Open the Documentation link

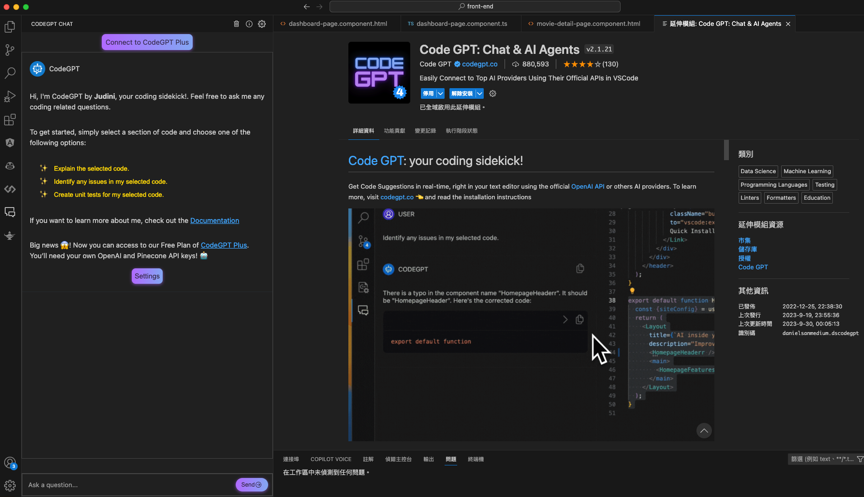tap(214, 220)
